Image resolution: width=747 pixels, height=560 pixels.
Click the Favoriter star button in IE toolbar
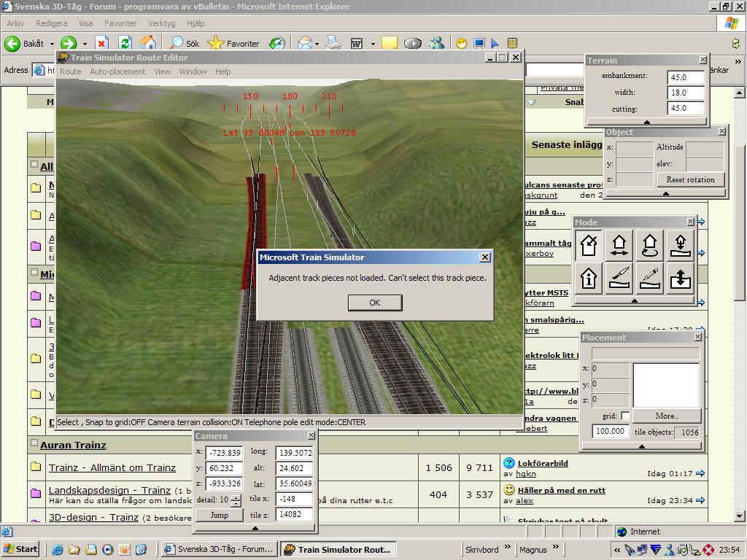pos(233,43)
